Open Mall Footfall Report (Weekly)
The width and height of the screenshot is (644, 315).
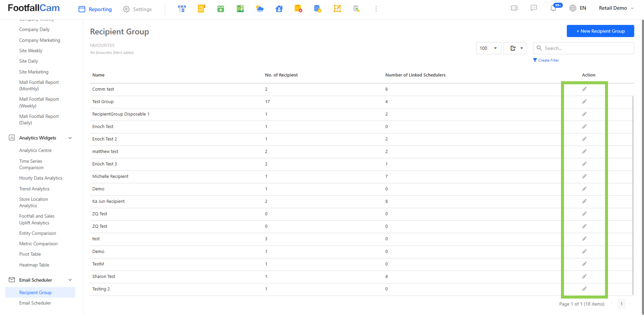(39, 102)
